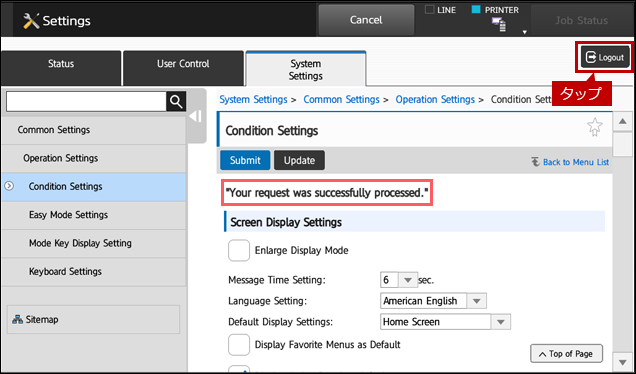Tap the Logout button
Image resolution: width=636 pixels, height=374 pixels.
click(x=605, y=58)
